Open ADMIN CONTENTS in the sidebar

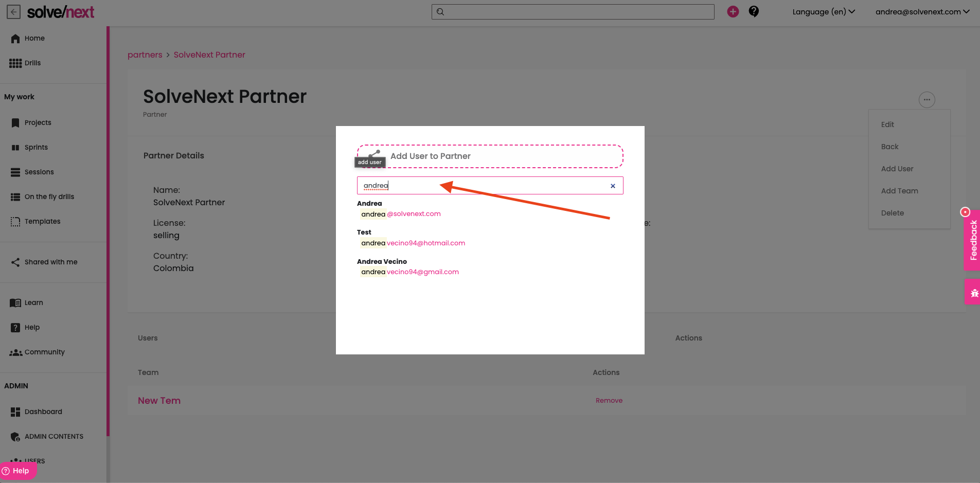[x=54, y=437]
